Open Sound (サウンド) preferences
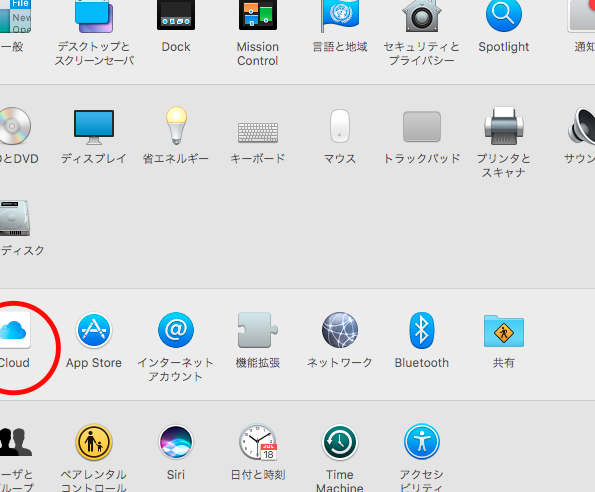 pos(582,126)
